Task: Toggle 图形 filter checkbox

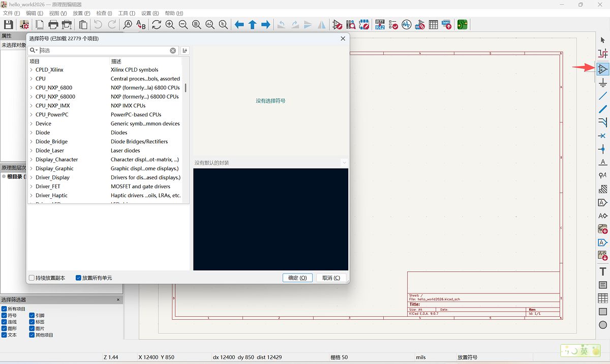Action: [4, 328]
